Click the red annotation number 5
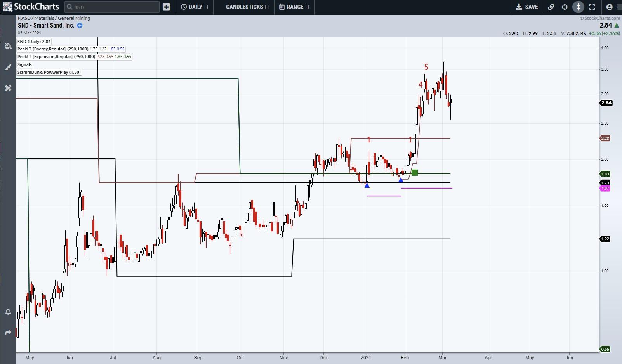The image size is (622, 364). (426, 67)
